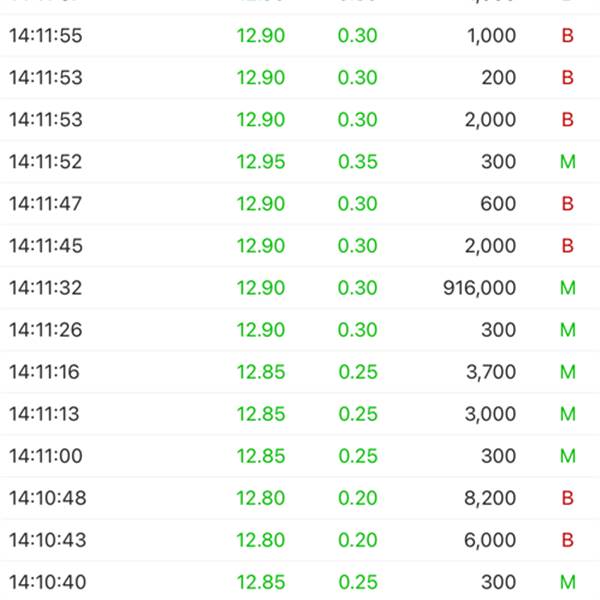This screenshot has height=600, width=600.
Task: Click the 3,000 volume cell
Action: (491, 414)
